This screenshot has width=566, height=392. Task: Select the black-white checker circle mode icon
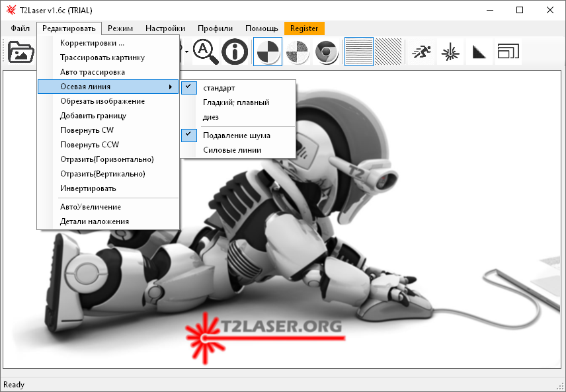[x=268, y=52]
